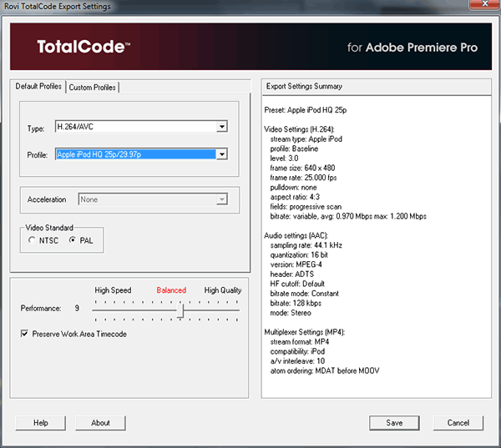Click 'a/v interleave: 10' line
This screenshot has height=448, width=501.
(x=297, y=361)
